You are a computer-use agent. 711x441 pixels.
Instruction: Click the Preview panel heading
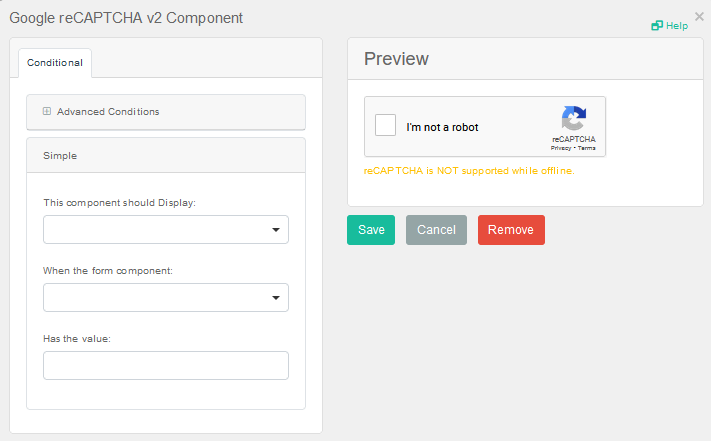pyautogui.click(x=397, y=59)
